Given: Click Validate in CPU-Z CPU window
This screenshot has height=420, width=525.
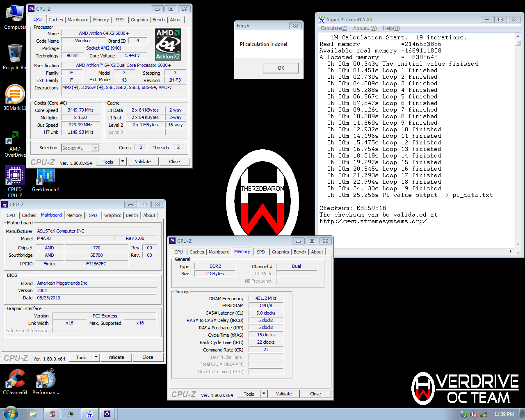Looking at the screenshot, I should [143, 162].
